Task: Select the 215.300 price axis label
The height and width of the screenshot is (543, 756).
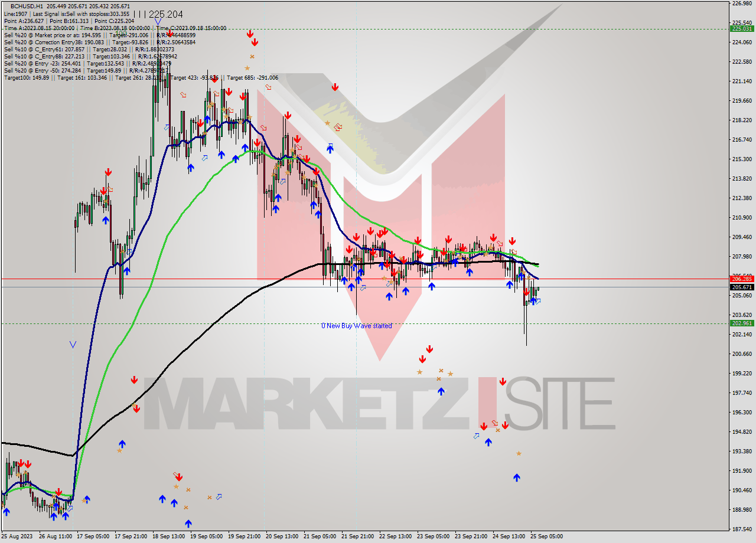Action: pyautogui.click(x=742, y=159)
